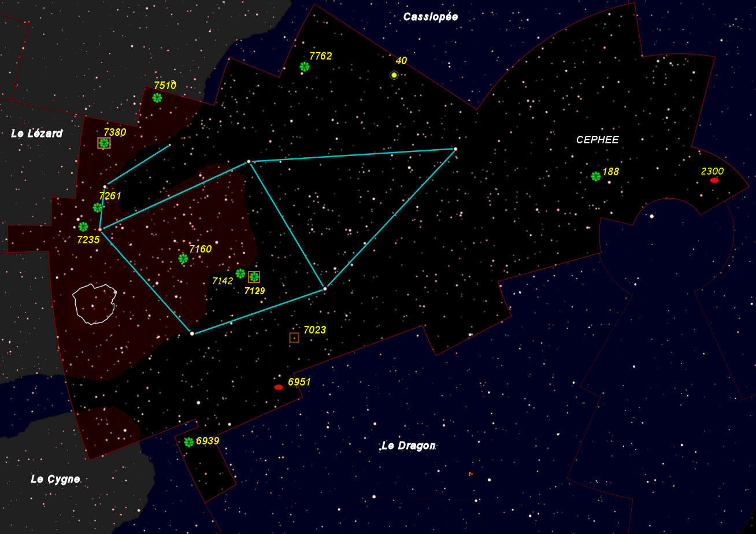Screen dimensions: 756x534
Task: Click the yellow label 7235
Action: tap(88, 240)
